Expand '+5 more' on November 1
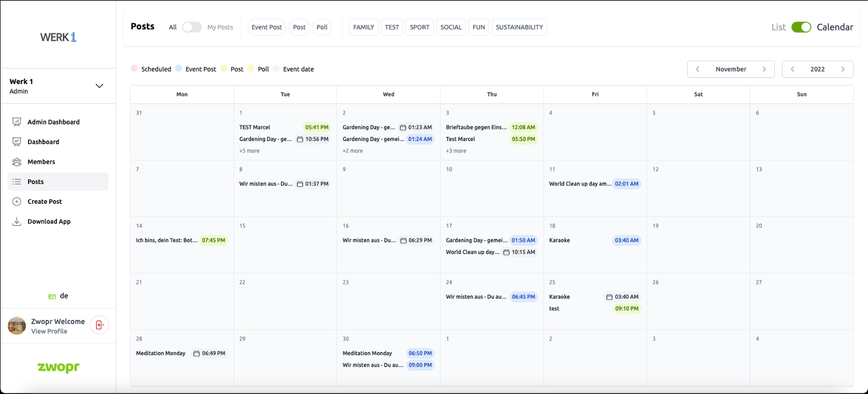 point(249,151)
